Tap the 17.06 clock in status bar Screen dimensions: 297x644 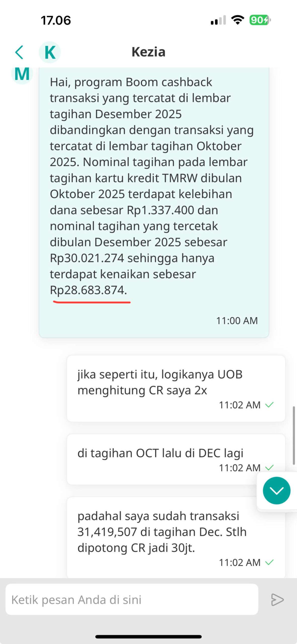tap(56, 20)
